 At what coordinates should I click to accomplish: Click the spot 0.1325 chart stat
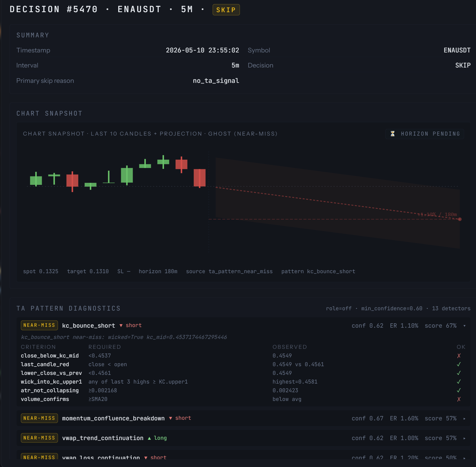tap(41, 271)
